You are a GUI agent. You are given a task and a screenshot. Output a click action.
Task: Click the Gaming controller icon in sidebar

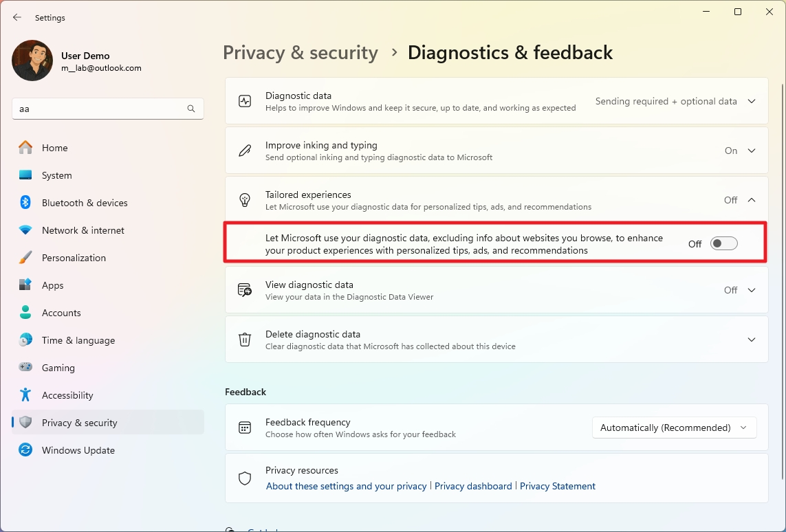(x=27, y=368)
